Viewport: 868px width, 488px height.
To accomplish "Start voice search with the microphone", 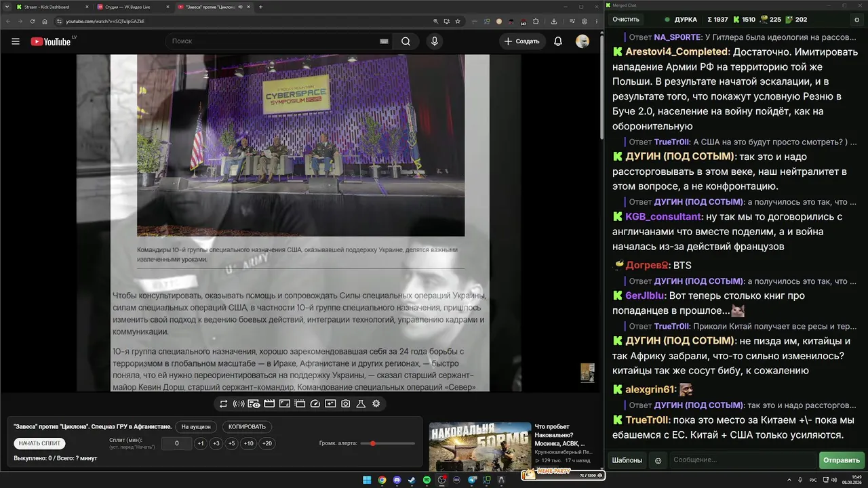I will pos(435,41).
